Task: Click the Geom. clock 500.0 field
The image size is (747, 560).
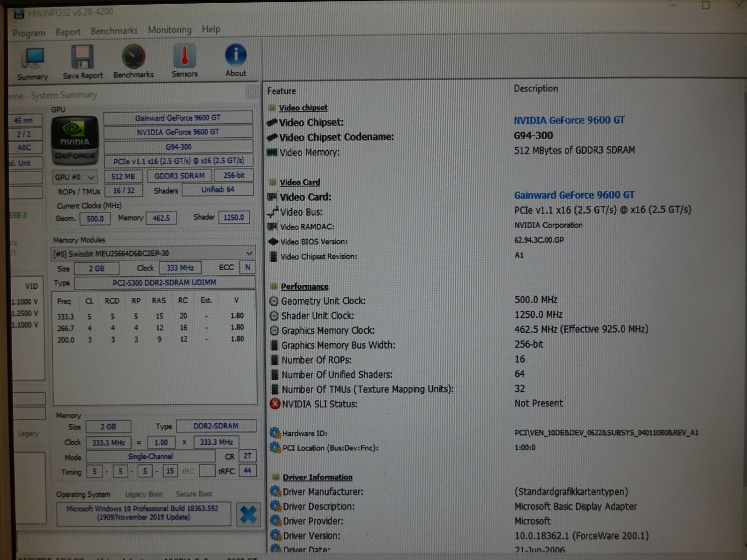Action: pyautogui.click(x=95, y=219)
